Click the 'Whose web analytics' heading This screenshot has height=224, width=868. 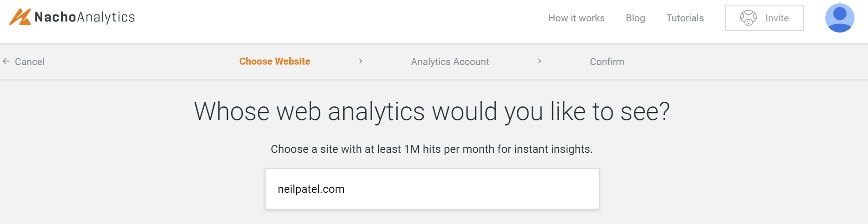pos(432,112)
